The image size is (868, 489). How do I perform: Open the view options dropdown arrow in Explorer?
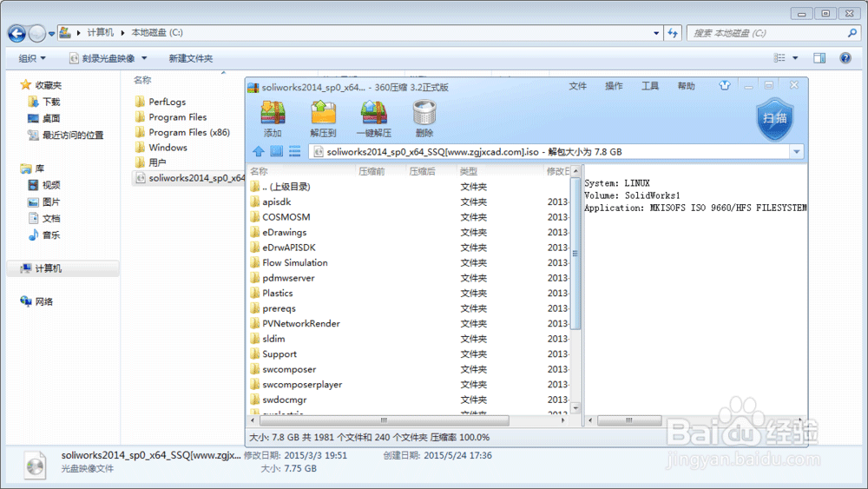[795, 58]
